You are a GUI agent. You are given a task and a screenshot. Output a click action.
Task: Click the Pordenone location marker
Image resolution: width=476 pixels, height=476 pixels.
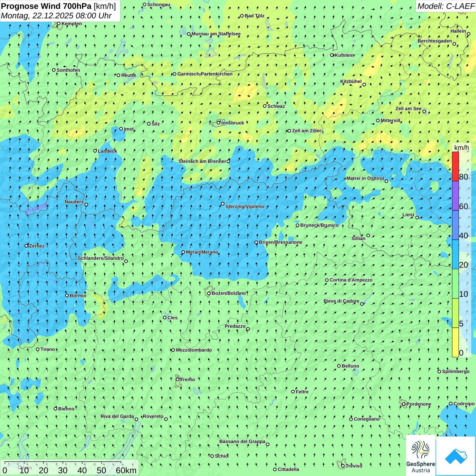[x=404, y=404]
